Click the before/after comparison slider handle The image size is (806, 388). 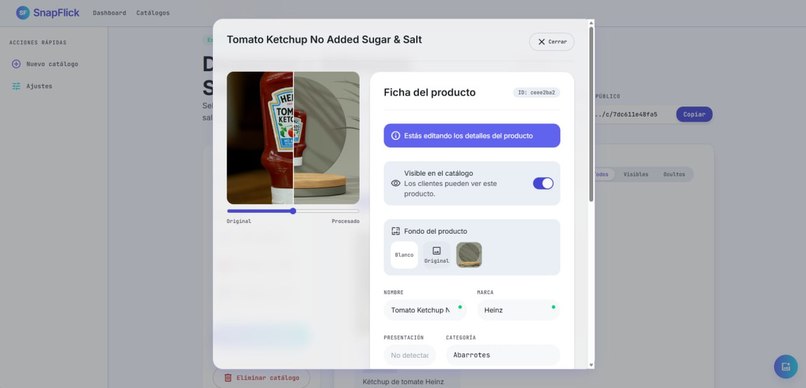pos(293,211)
